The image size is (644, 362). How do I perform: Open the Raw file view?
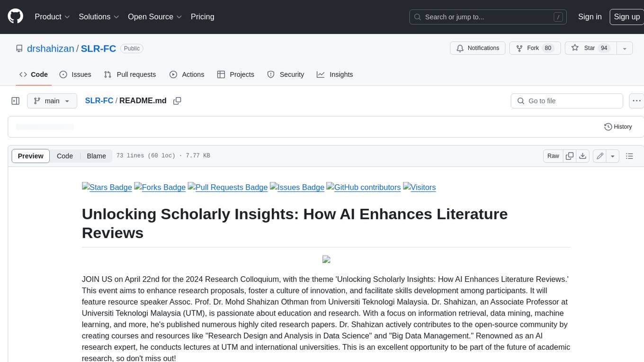pyautogui.click(x=553, y=156)
